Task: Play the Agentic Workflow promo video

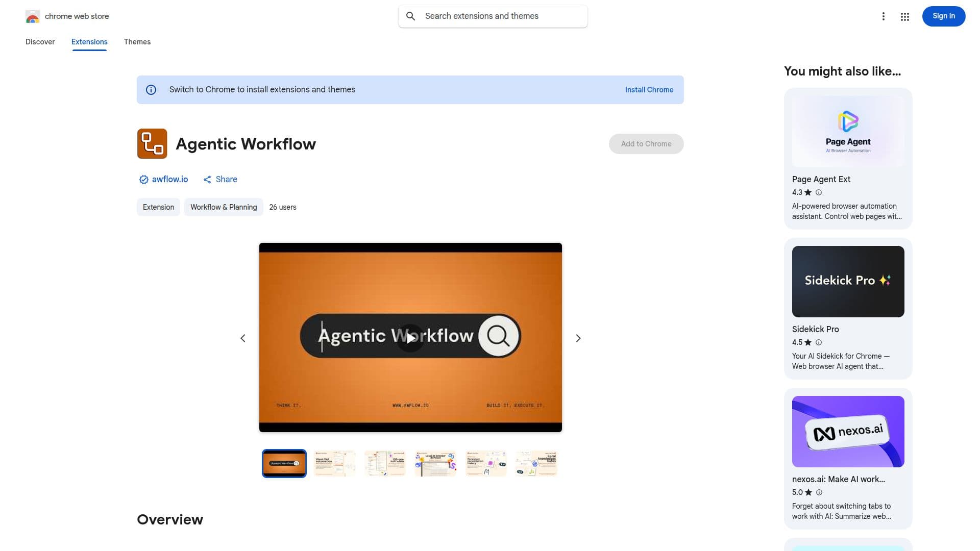Action: click(410, 338)
